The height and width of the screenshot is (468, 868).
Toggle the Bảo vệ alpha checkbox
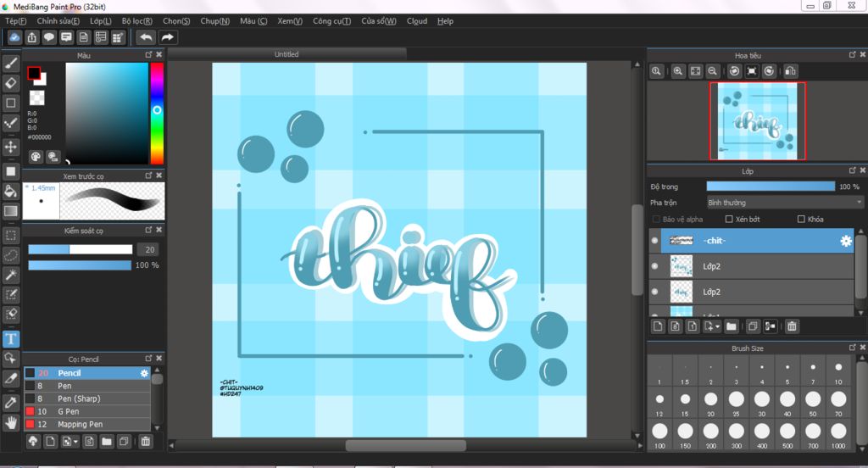click(657, 220)
